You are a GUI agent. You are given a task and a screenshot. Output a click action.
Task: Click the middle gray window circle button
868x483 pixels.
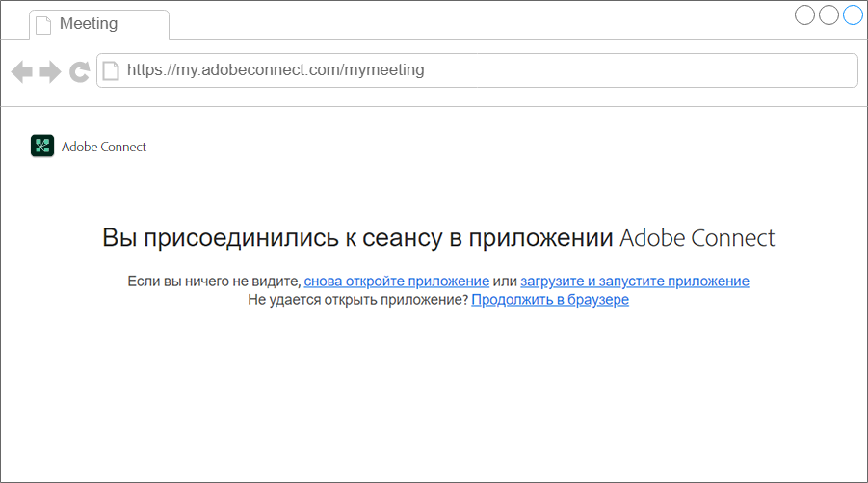829,15
